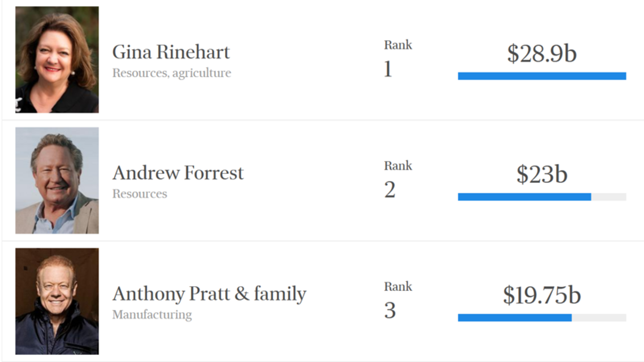Click the photo beside Anthony Pratt & family
The image size is (644, 362).
pos(57,301)
